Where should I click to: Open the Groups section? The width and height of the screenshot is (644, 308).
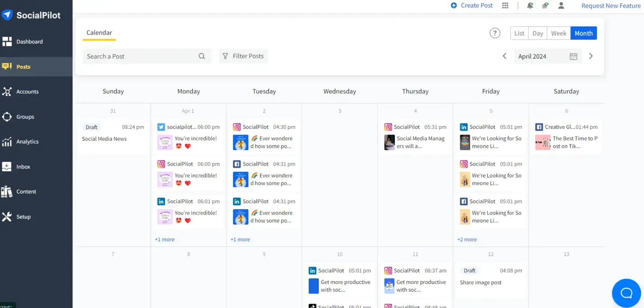7,116
